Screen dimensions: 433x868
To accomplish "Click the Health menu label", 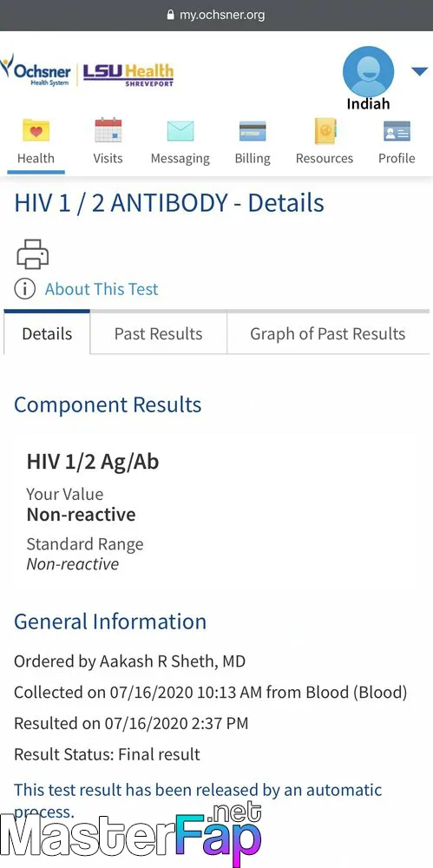I will 36,158.
